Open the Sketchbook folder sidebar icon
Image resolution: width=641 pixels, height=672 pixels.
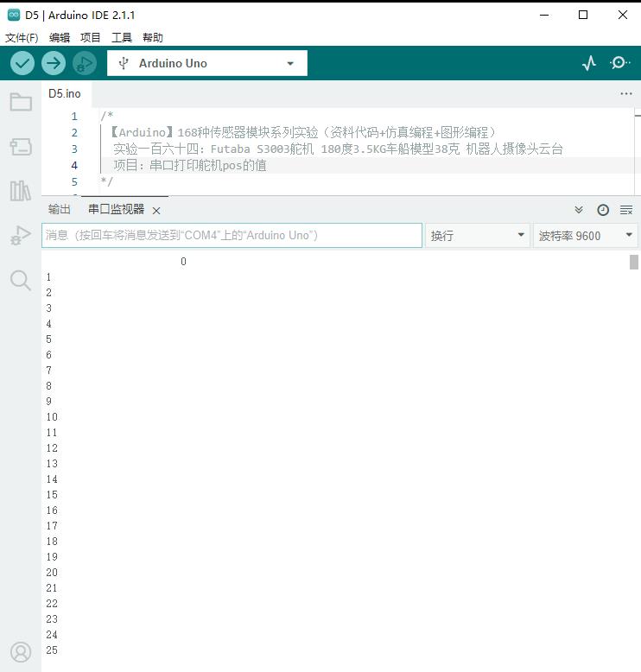pos(21,102)
